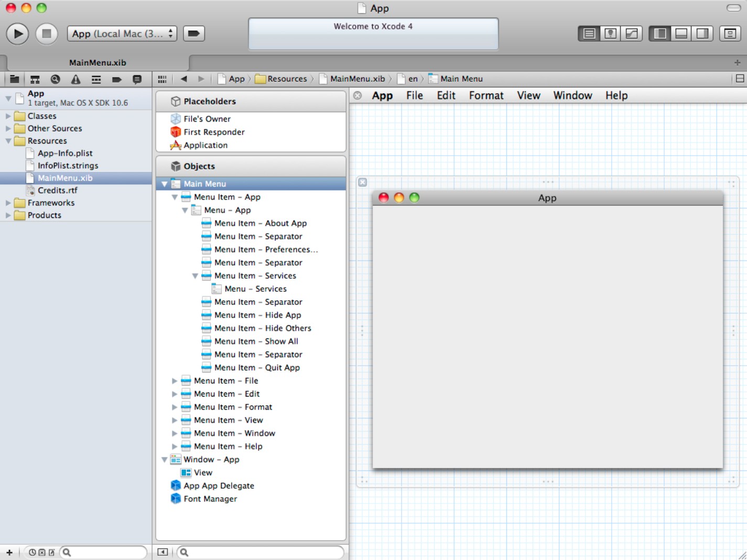Image resolution: width=747 pixels, height=560 pixels.
Task: Select Font Manager object
Action: tap(210, 499)
